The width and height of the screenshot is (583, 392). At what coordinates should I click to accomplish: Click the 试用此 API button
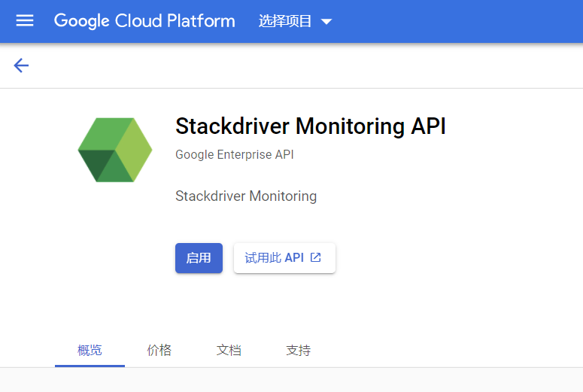(x=284, y=258)
